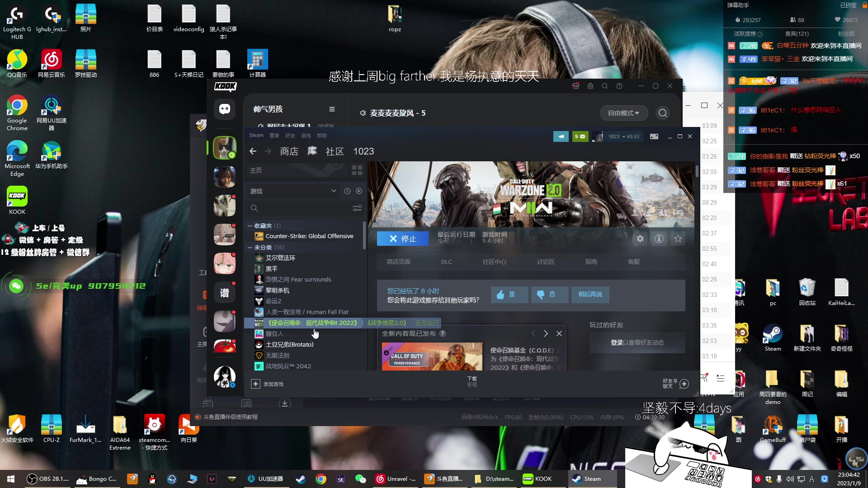Open the 下载 管理 downloads link
The image size is (868, 488).
(472, 381)
